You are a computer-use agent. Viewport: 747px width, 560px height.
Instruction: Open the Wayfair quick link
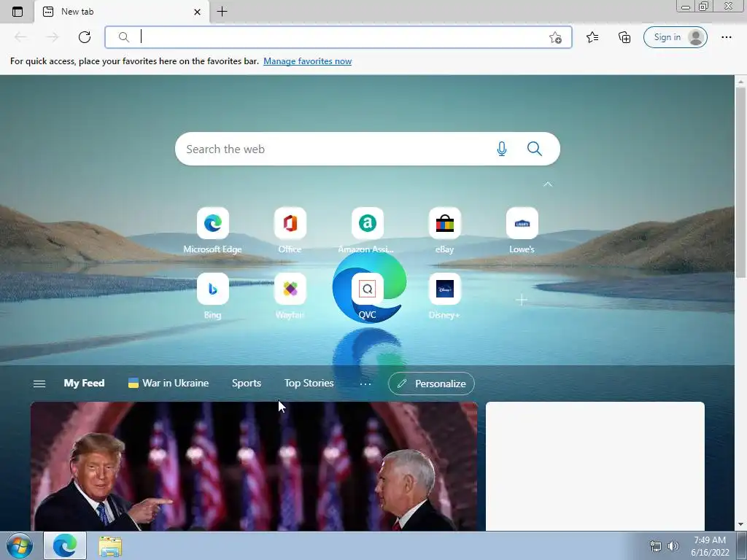point(290,296)
